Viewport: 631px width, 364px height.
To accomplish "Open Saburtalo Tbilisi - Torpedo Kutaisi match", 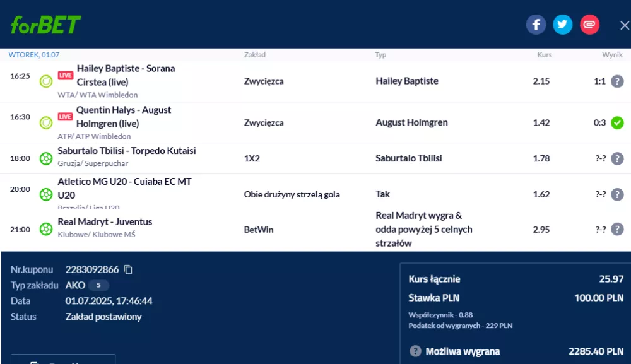I will pyautogui.click(x=127, y=151).
